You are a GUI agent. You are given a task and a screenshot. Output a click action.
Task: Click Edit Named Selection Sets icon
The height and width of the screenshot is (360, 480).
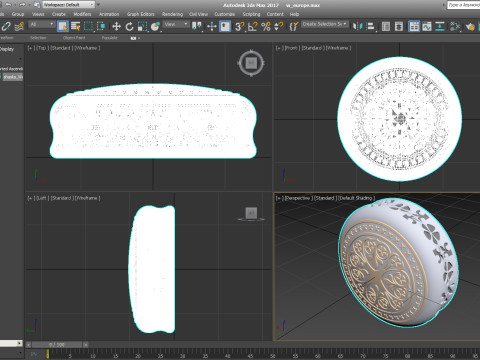(293, 26)
